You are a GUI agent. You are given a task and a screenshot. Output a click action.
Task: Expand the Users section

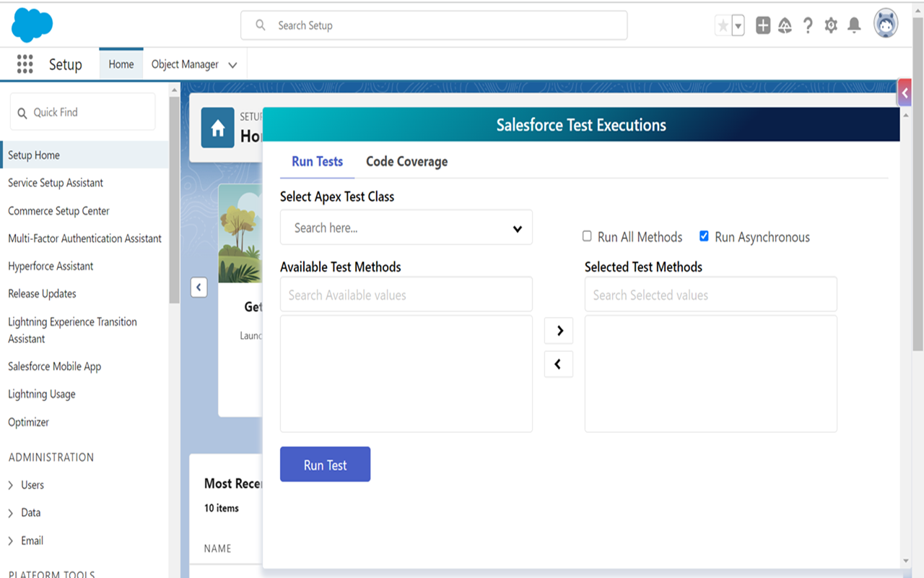pos(11,486)
